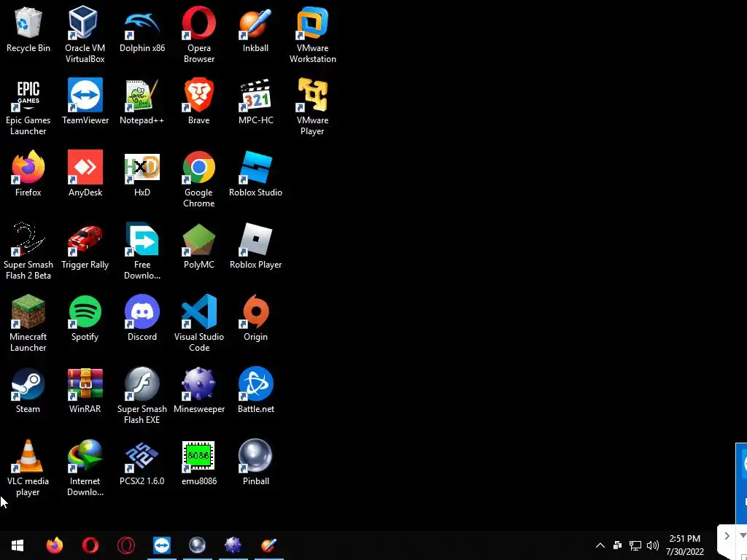
Task: Select Super Smash Flash 2 Beta shortcut
Action: pos(28,252)
